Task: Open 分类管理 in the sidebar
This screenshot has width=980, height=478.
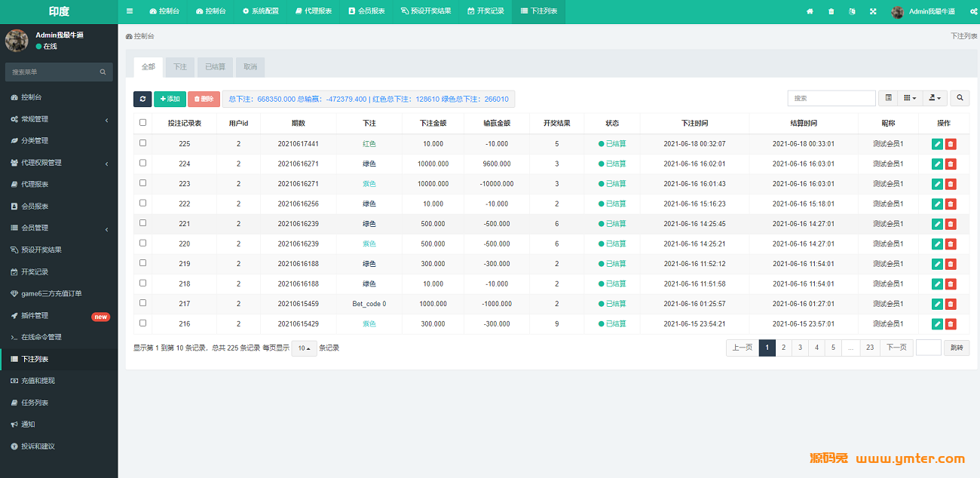Action: tap(59, 140)
